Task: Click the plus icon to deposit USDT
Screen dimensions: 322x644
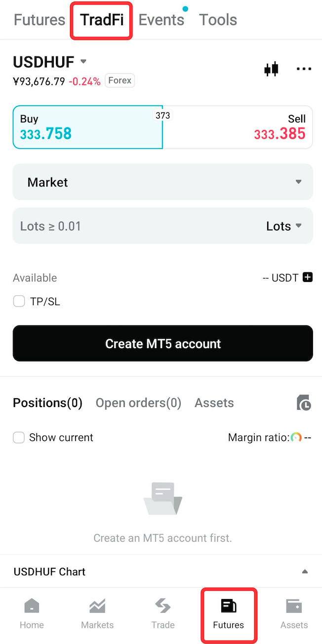Action: click(309, 277)
